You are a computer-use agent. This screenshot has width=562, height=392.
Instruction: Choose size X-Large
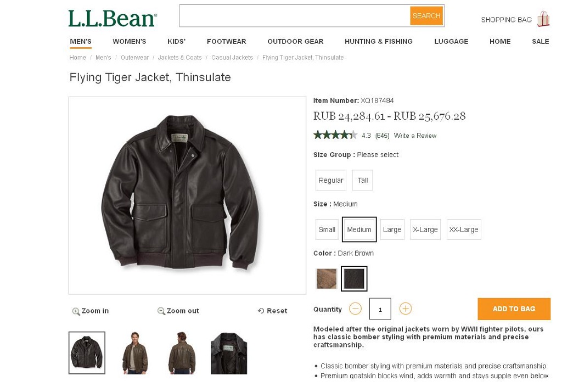425,229
